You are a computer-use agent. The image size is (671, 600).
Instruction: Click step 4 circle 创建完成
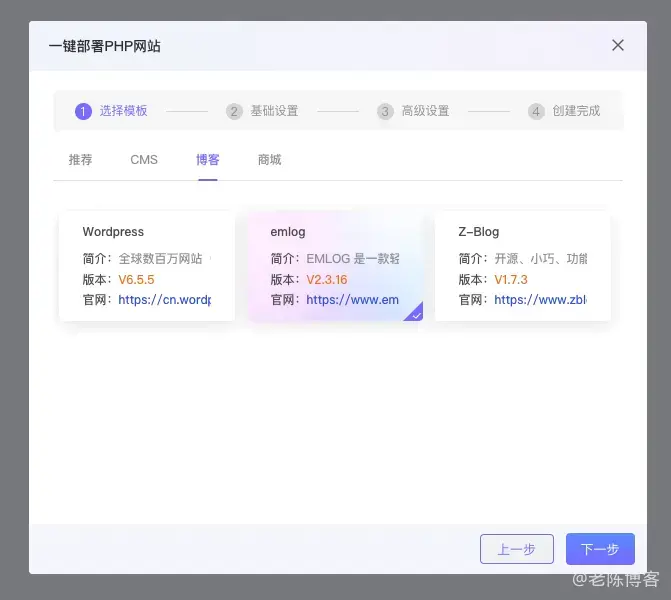536,112
